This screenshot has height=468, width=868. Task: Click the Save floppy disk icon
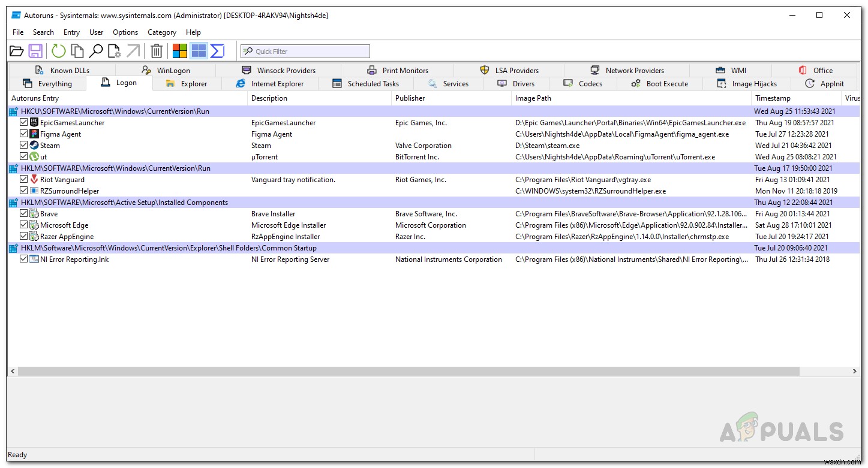(35, 51)
